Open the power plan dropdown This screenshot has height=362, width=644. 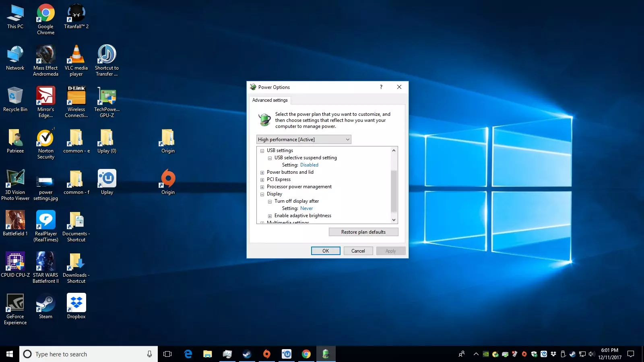click(303, 140)
